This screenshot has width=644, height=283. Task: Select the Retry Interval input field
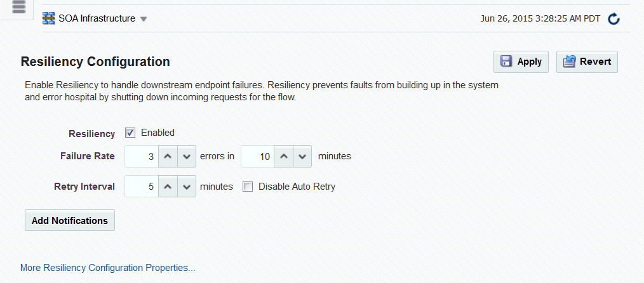point(142,187)
